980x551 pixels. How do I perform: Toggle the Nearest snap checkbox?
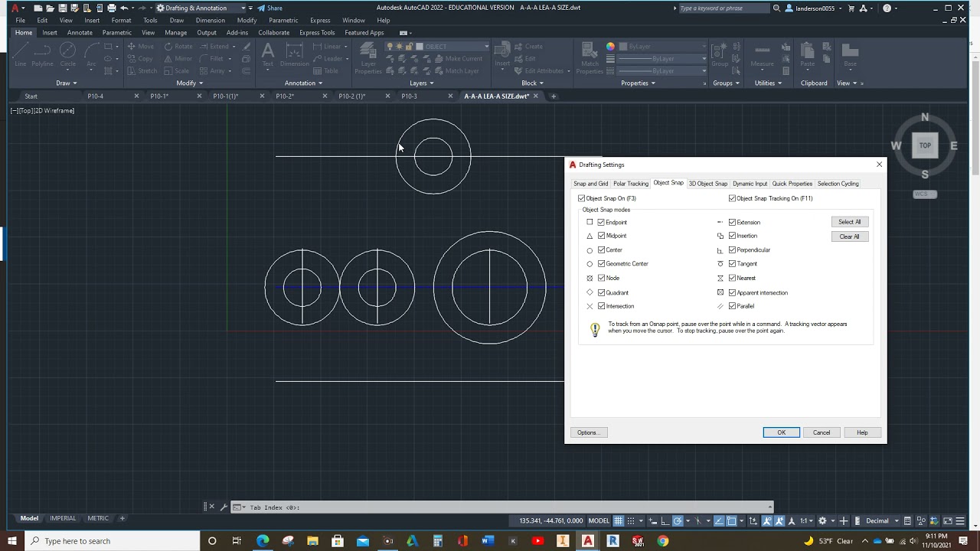click(733, 278)
